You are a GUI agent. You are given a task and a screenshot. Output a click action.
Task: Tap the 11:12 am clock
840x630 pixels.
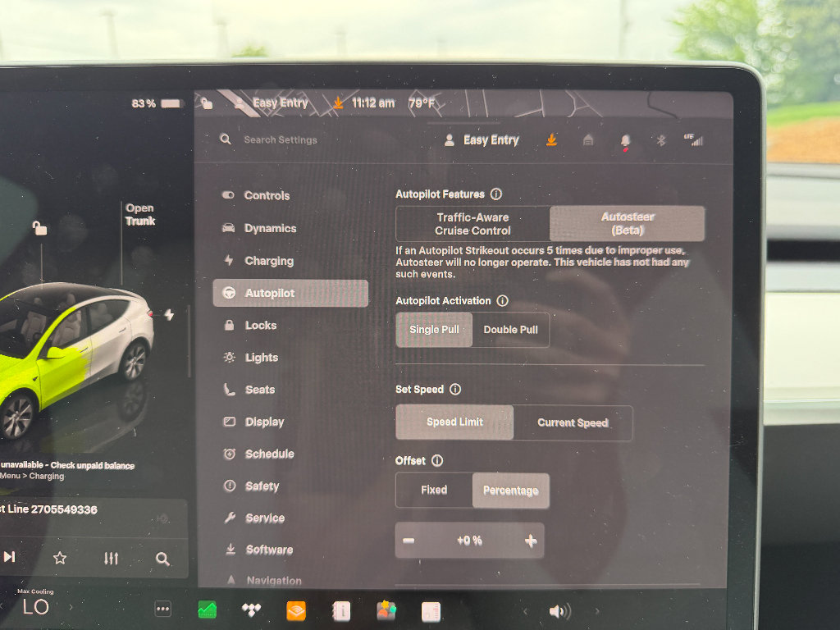point(373,103)
